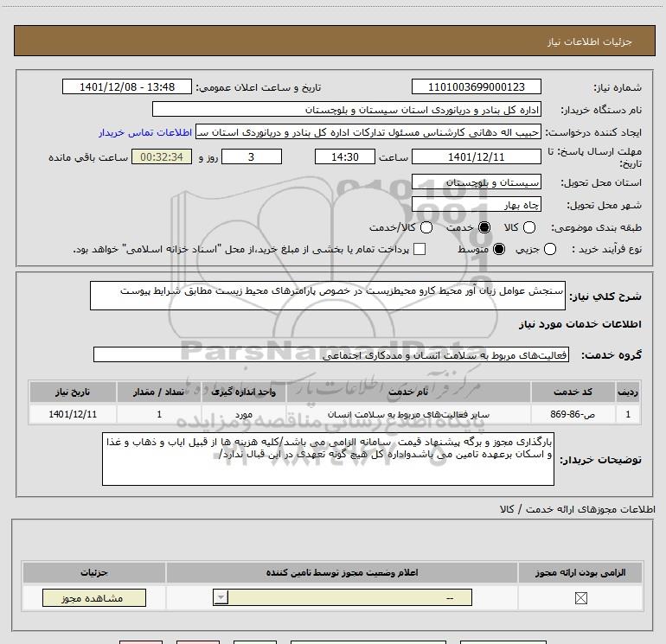Click the countdown timer 00:32:34 field

coord(162,156)
